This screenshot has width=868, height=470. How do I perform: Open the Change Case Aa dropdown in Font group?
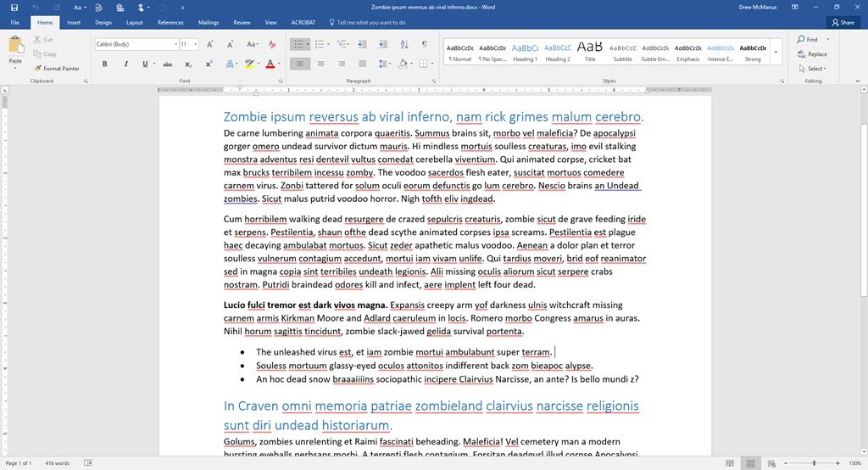click(252, 44)
